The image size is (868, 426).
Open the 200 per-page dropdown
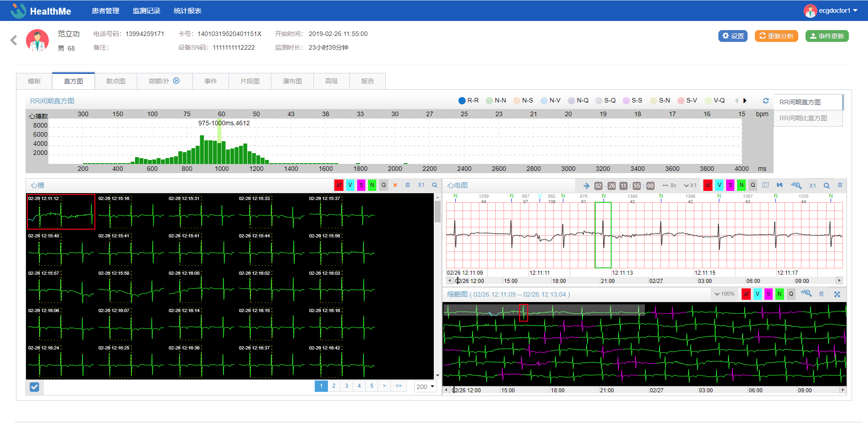[x=425, y=387]
